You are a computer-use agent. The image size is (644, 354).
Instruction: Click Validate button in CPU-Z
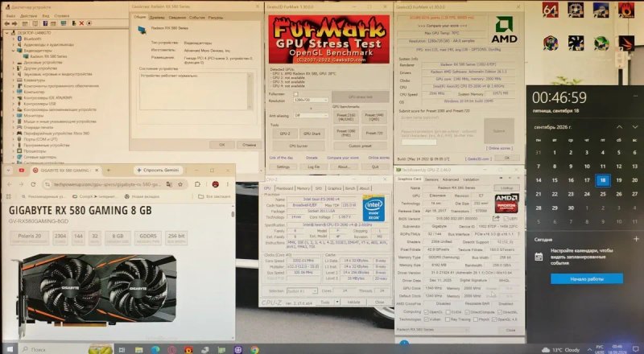pos(354,302)
